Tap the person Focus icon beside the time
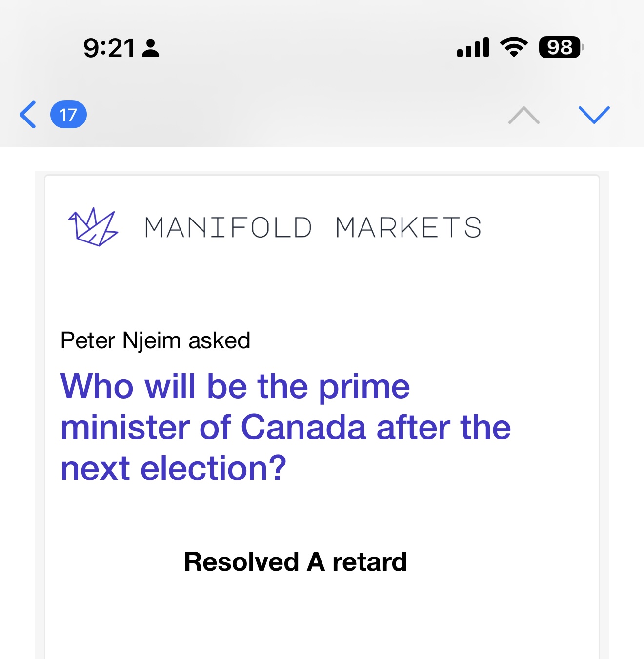 point(150,48)
